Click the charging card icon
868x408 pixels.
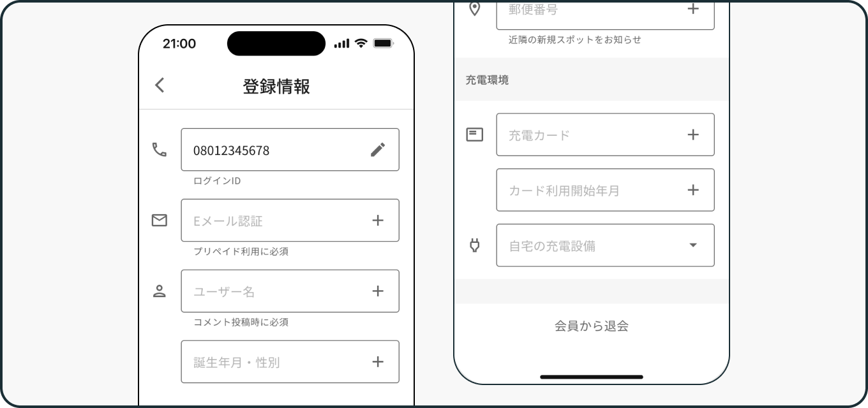pos(474,135)
